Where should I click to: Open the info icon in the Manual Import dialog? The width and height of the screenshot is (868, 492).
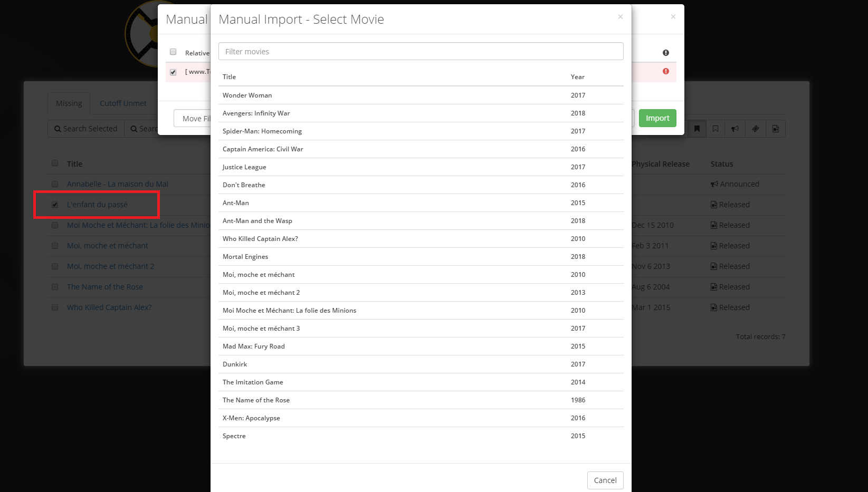pos(665,52)
